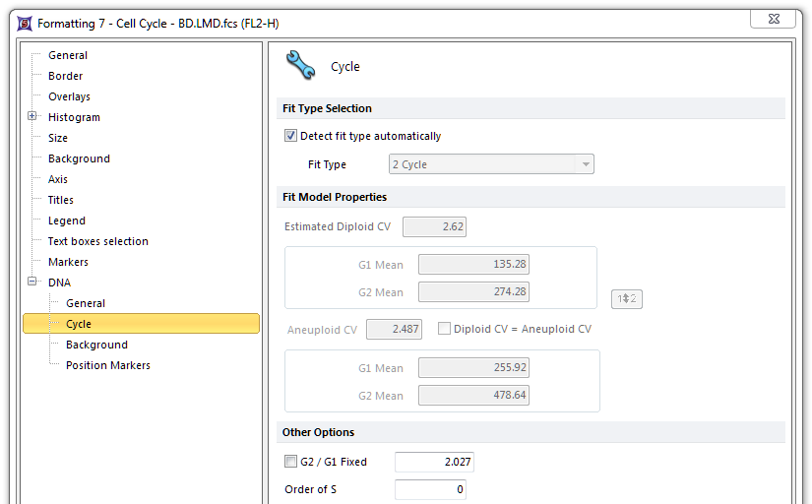Uncheck Detect fit type automatically
The height and width of the screenshot is (504, 812).
point(290,136)
